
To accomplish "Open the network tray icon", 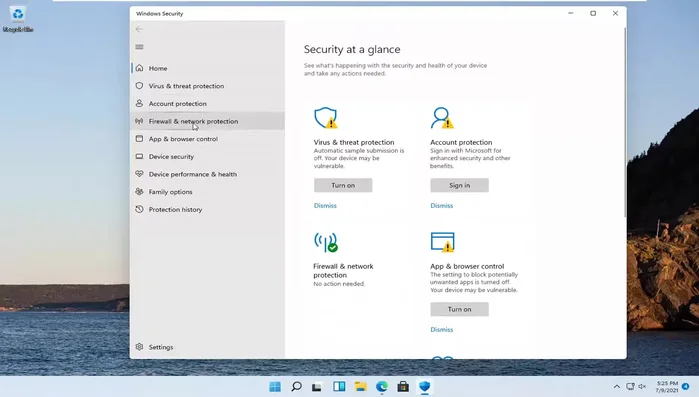I will pos(630,386).
